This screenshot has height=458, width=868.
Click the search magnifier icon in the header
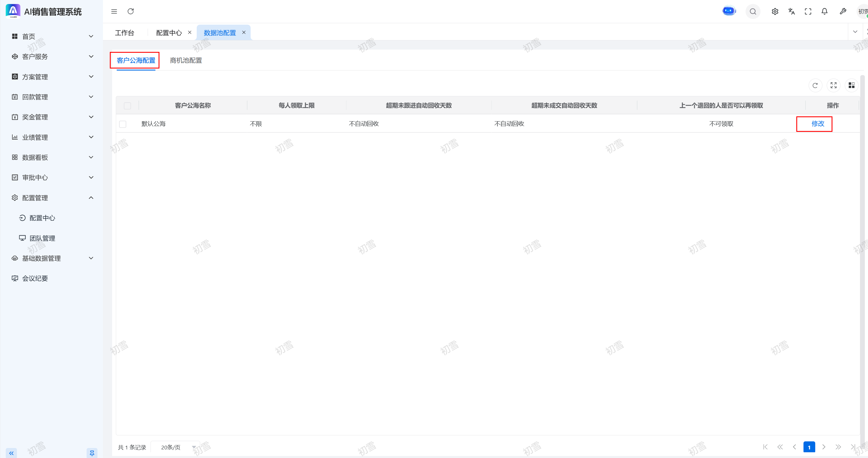click(x=753, y=12)
